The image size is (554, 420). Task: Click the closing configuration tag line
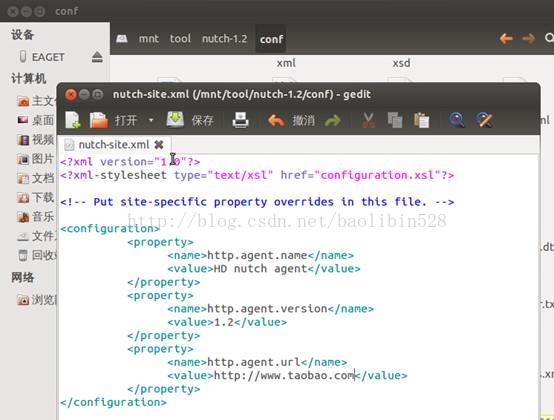point(113,402)
